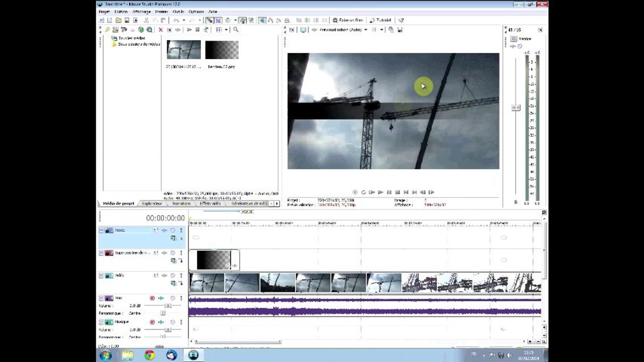644x362 pixels.
Task: Mute the Texte track
Action: click(x=172, y=230)
